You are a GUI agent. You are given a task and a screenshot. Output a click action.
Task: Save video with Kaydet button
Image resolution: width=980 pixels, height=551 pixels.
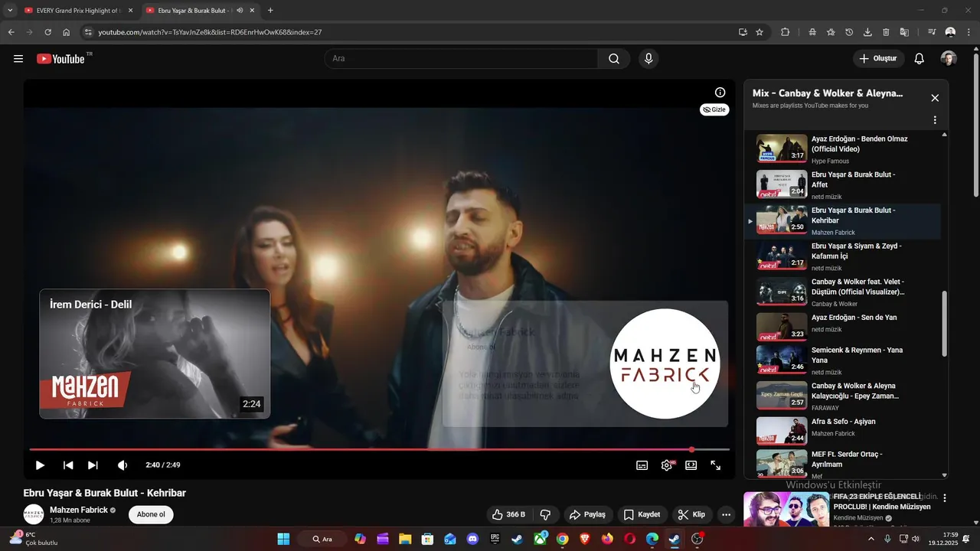pyautogui.click(x=642, y=514)
